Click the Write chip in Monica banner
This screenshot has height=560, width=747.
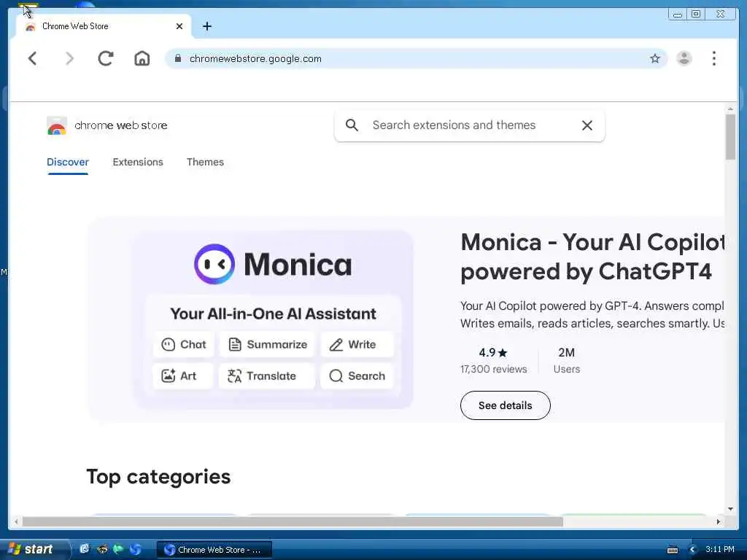click(x=357, y=344)
